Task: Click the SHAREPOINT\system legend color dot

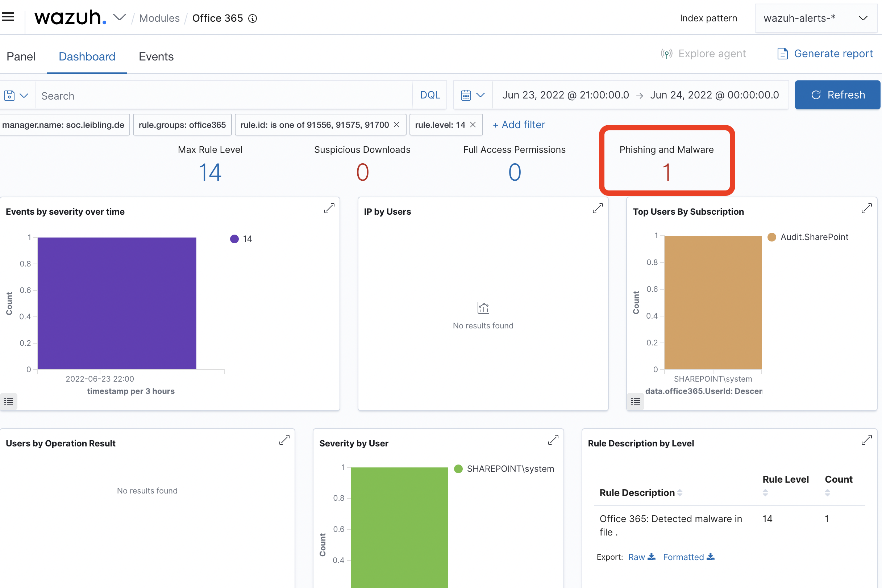Action: pos(458,469)
